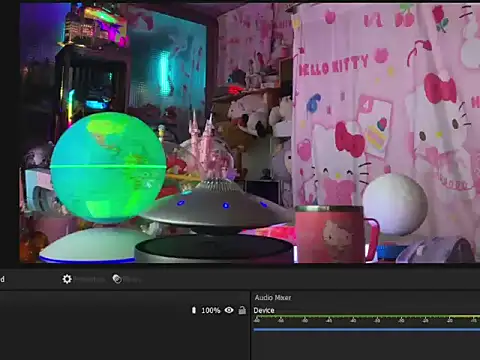The image size is (480, 360).
Task: Click the 100% value in the source row
Action: click(x=211, y=311)
